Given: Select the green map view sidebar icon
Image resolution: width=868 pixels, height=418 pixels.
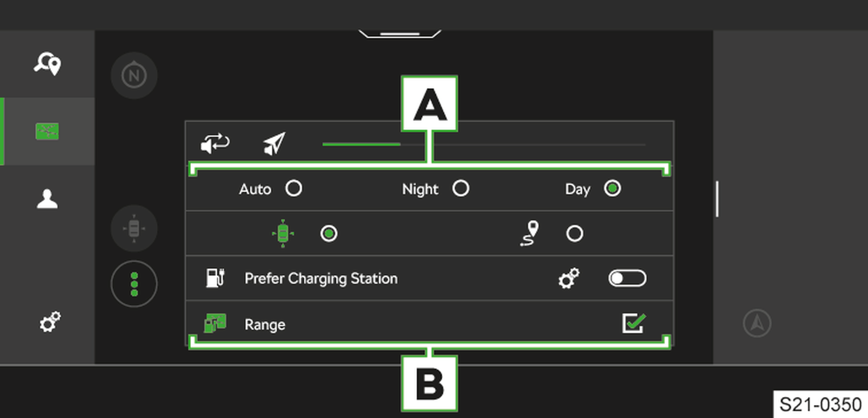Looking at the screenshot, I should 47,132.
